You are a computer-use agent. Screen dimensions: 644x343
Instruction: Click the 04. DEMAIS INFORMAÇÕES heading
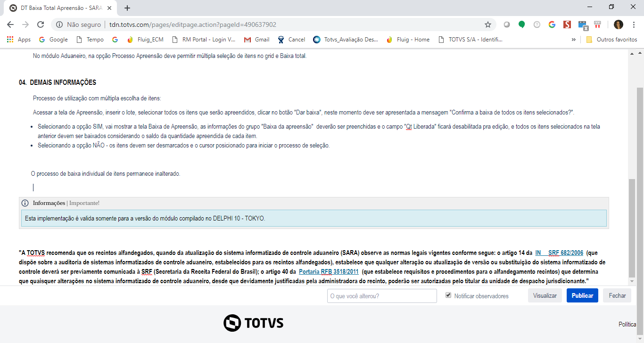coord(58,82)
